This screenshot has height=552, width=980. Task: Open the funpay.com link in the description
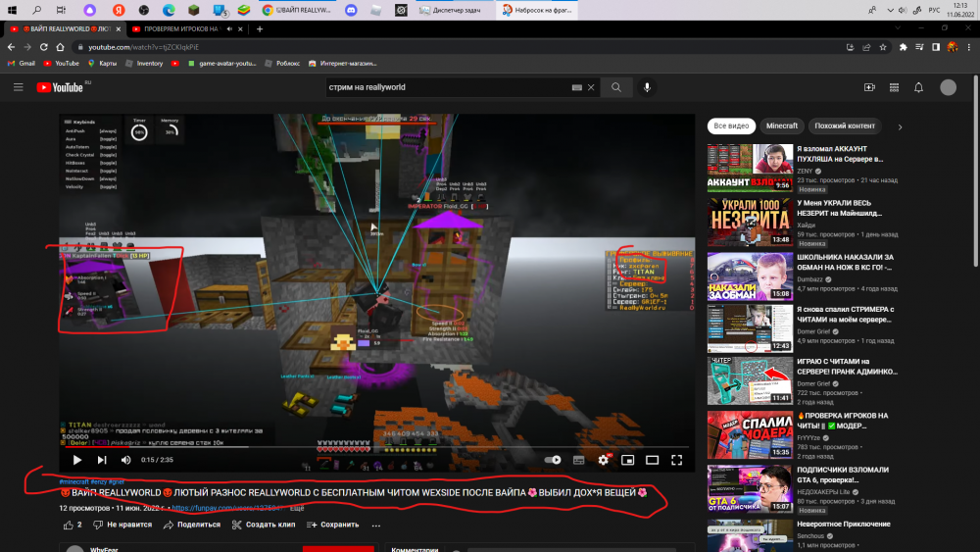228,508
